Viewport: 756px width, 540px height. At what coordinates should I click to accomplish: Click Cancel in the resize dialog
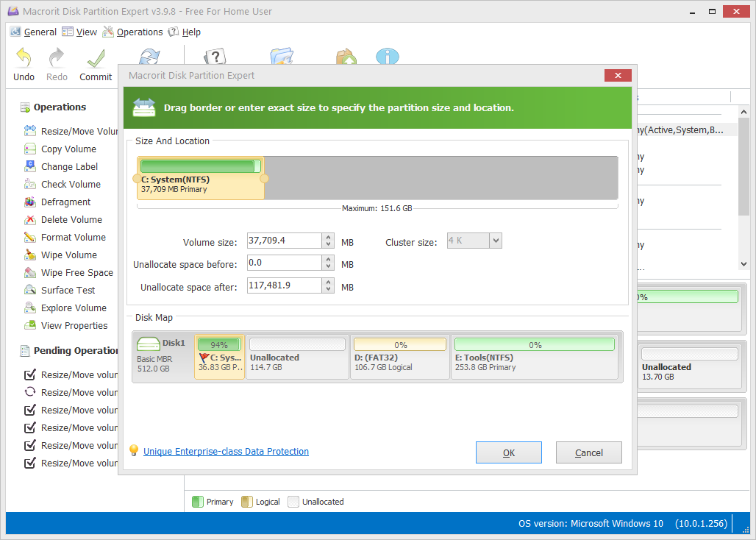pos(589,452)
